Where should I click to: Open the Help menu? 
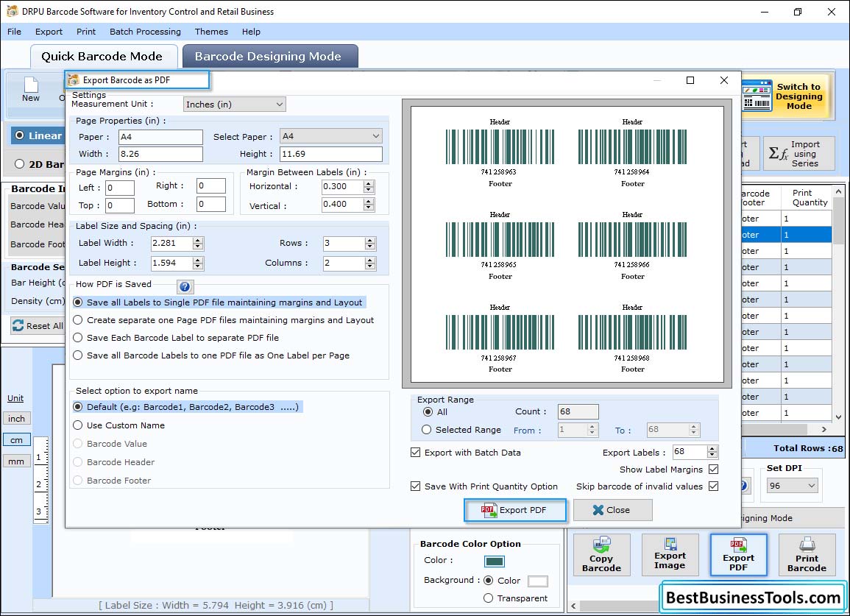pyautogui.click(x=251, y=32)
